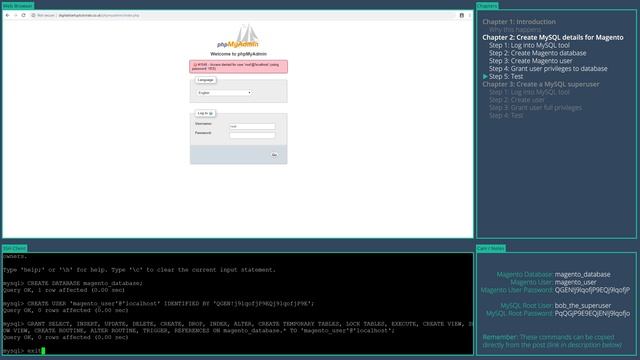This screenshot has height=360, width=640.
Task: Reload the phpMyAdmin page
Action: point(23,15)
